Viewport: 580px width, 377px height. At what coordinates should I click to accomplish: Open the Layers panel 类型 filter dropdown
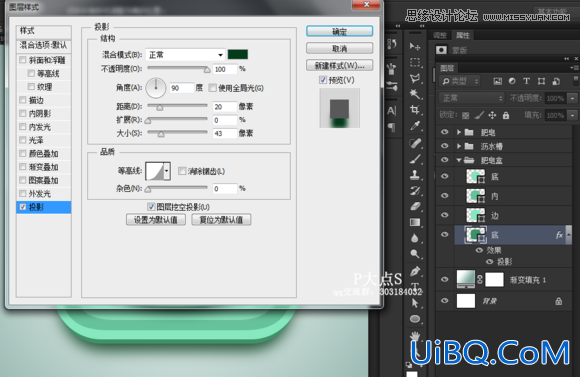tap(460, 81)
